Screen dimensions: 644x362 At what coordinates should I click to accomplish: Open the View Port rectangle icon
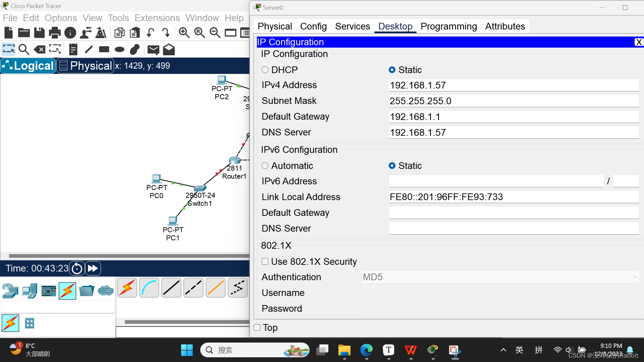coord(230,33)
